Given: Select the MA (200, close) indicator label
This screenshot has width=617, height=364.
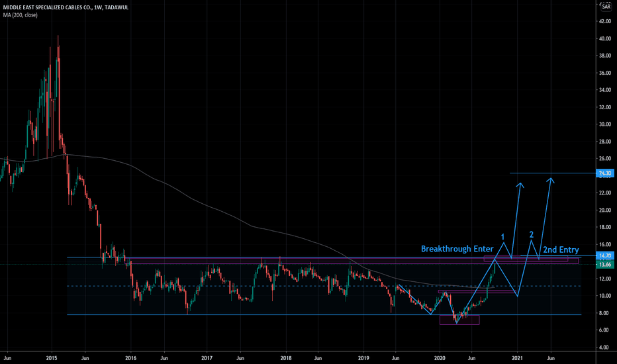Looking at the screenshot, I should 20,15.
